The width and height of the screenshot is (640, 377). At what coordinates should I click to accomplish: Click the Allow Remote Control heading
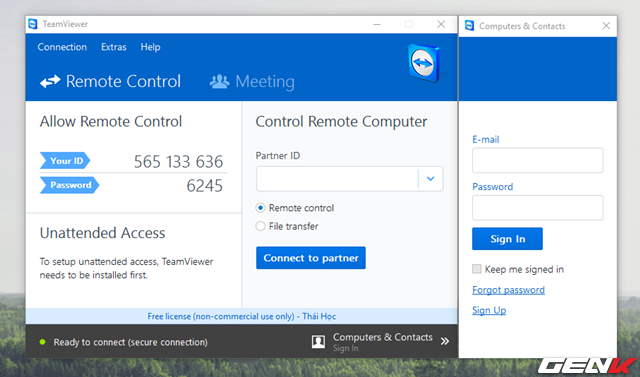click(111, 122)
